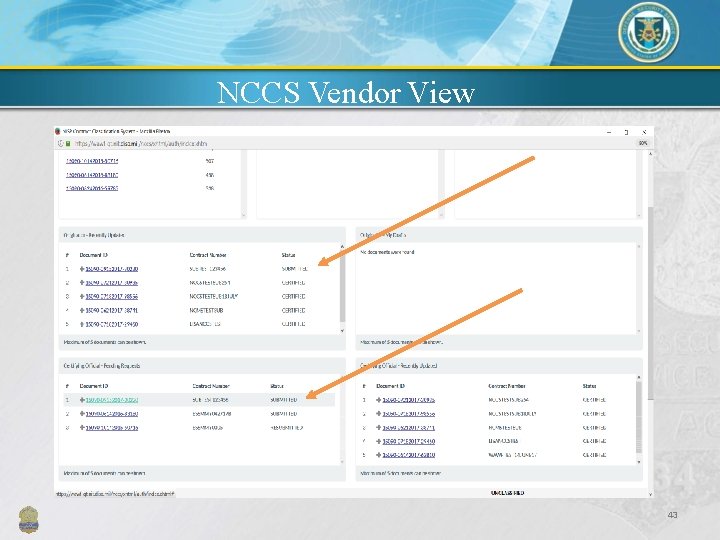Click 'No documents were found' in My Drafts panel
The image size is (720, 540).
pos(388,252)
